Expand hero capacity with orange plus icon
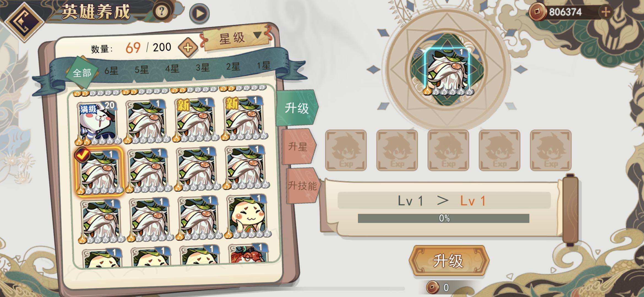The image size is (644, 297). pyautogui.click(x=188, y=48)
